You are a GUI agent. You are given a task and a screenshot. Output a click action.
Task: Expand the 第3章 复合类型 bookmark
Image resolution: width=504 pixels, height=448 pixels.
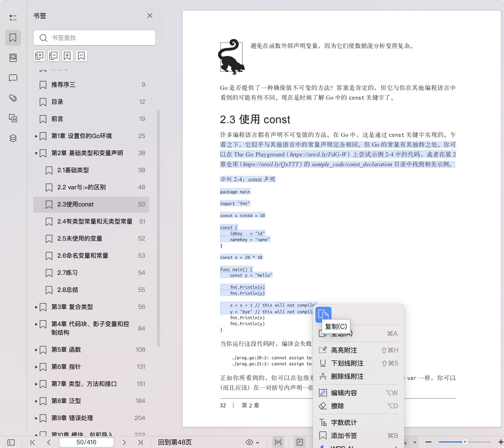(x=36, y=307)
